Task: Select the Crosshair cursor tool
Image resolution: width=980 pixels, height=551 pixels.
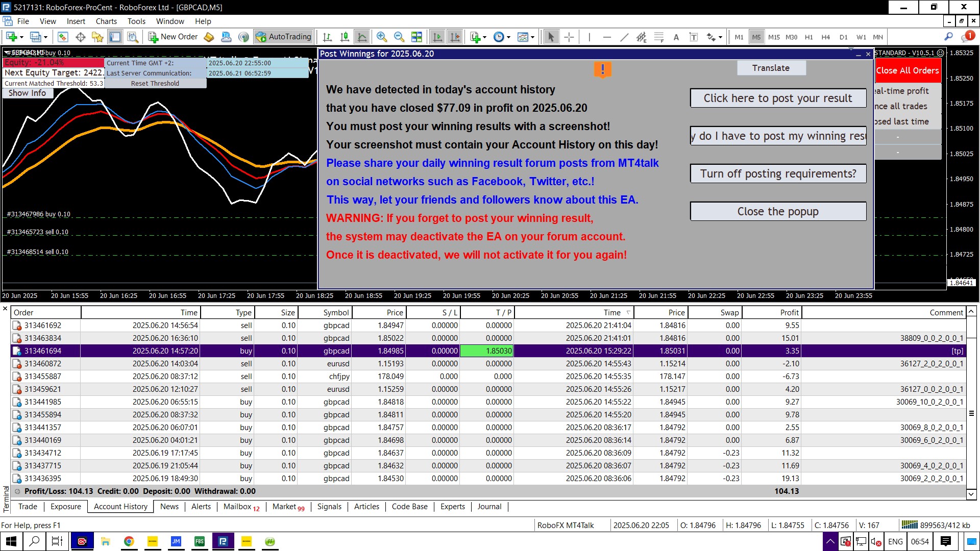Action: click(569, 37)
